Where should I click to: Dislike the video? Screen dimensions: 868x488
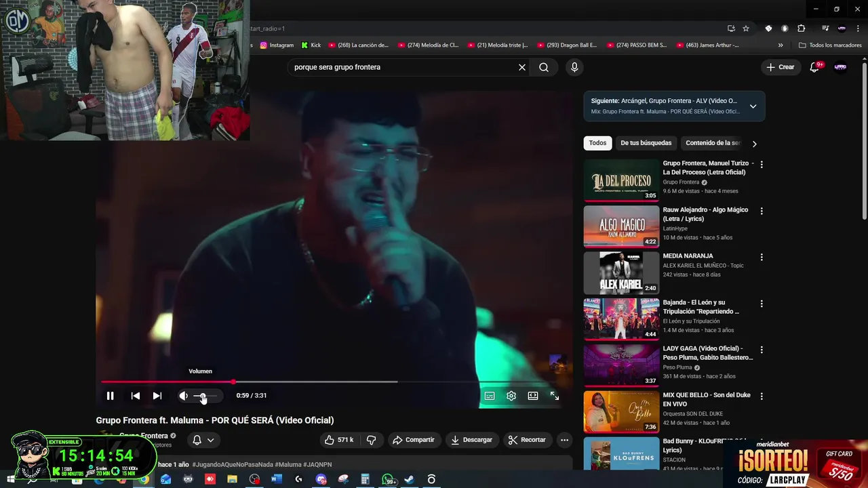pyautogui.click(x=371, y=440)
